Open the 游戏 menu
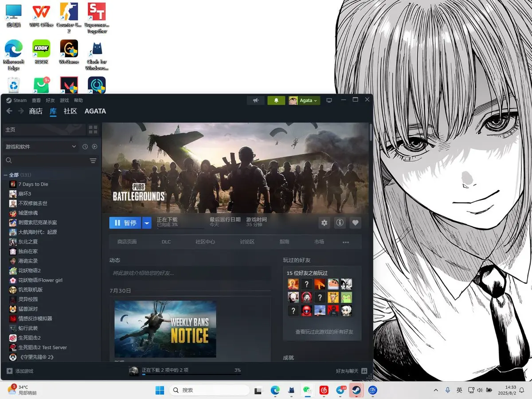 tap(65, 101)
